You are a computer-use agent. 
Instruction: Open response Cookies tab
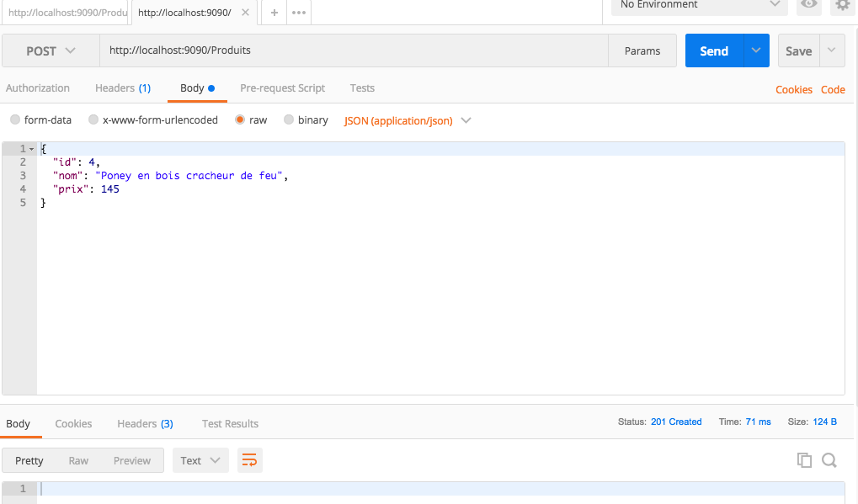click(73, 423)
